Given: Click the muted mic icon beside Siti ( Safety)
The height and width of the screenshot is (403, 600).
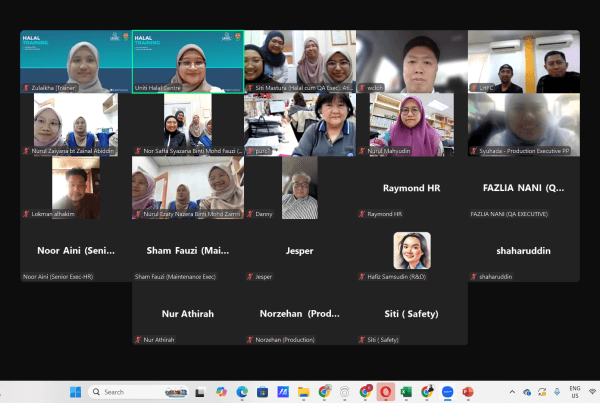Looking at the screenshot, I should [x=362, y=339].
